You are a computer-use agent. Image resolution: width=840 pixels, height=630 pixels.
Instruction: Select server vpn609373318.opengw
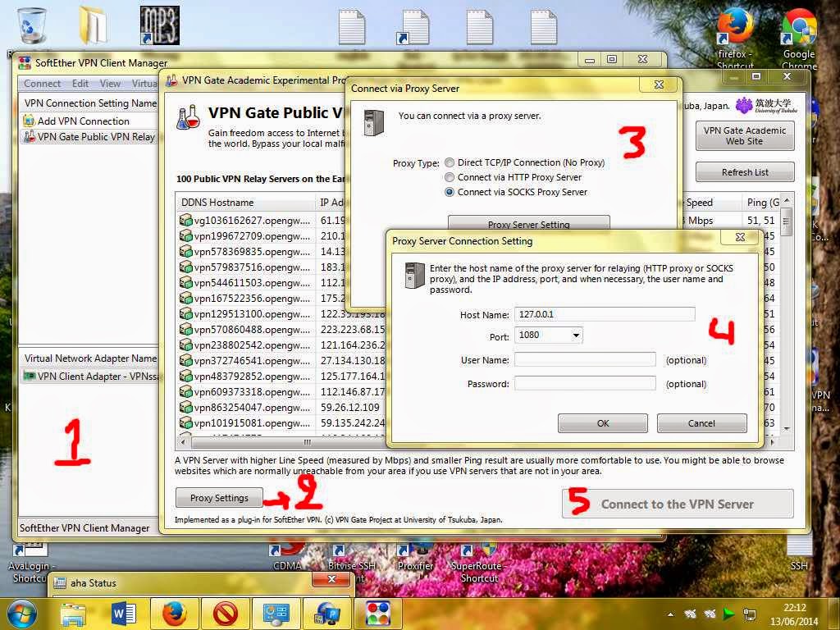(245, 391)
